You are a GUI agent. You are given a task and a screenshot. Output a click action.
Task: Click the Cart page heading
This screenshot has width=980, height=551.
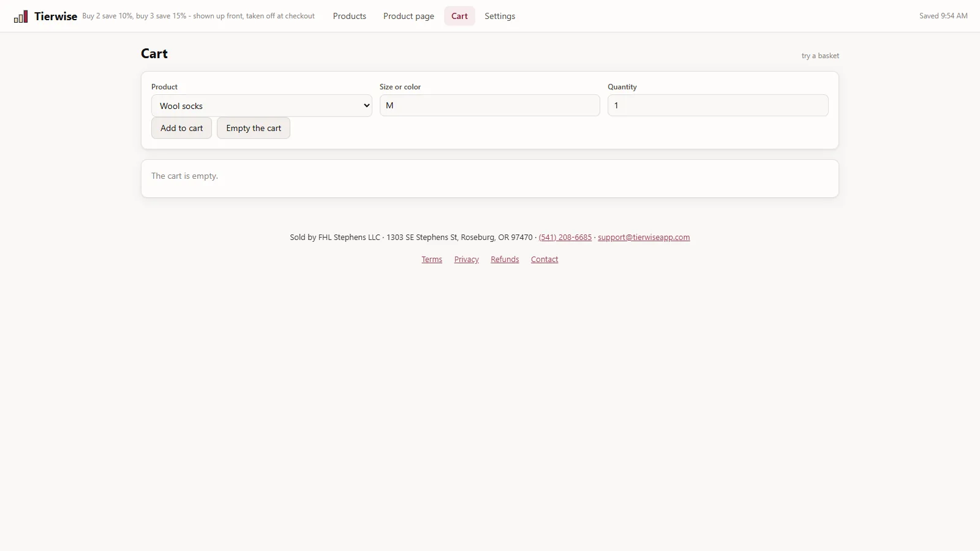(x=154, y=54)
